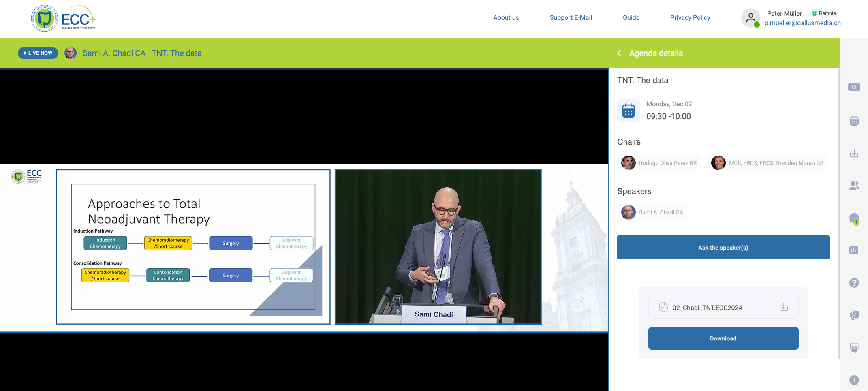This screenshot has height=391, width=868.
Task: Open the Guide menu item
Action: click(x=631, y=18)
